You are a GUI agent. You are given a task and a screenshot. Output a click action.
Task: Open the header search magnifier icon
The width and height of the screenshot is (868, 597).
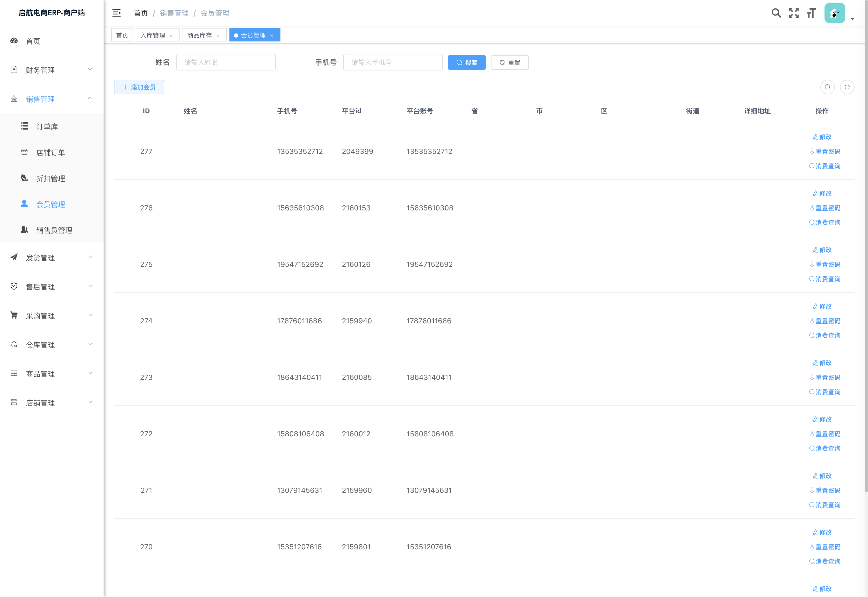pyautogui.click(x=776, y=13)
